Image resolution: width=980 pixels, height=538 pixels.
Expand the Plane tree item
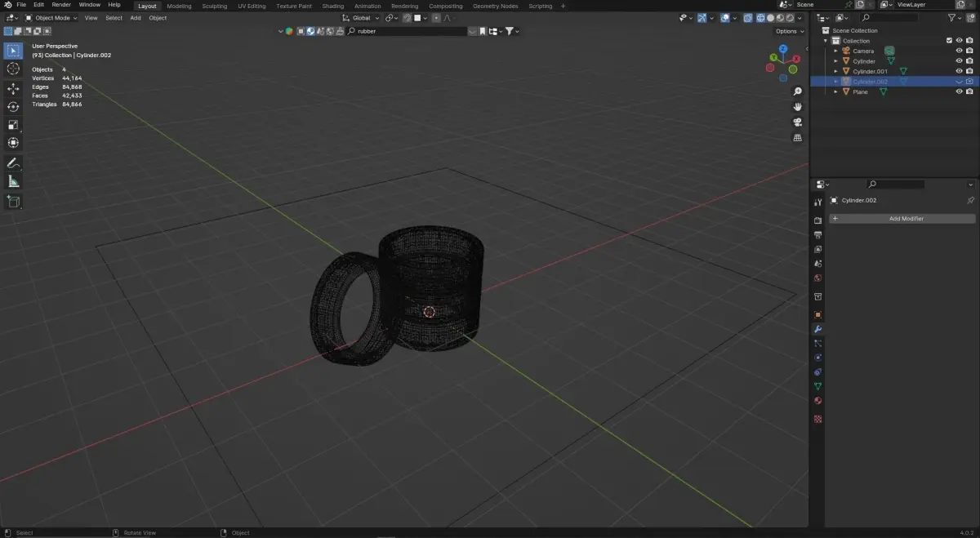pyautogui.click(x=835, y=91)
